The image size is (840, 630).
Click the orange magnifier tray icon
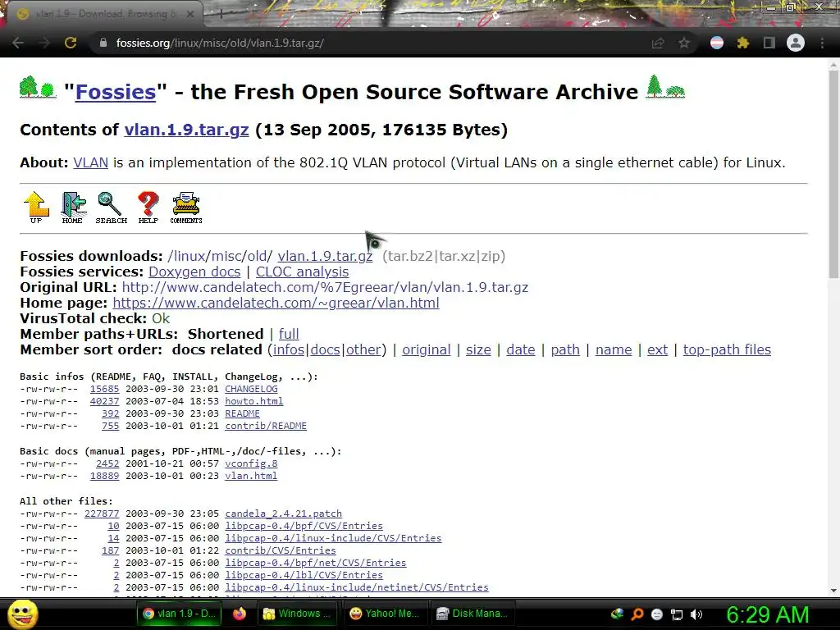point(637,614)
